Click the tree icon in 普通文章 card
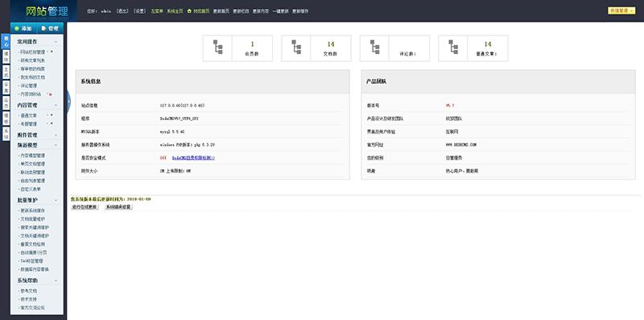644x320 pixels. [453, 47]
